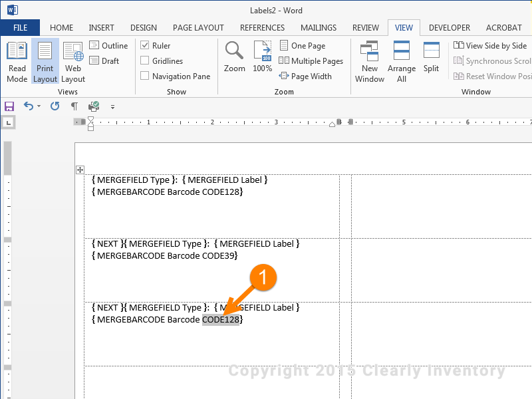Open the Undo history dropdown arrow
This screenshot has height=399, width=532.
click(39, 106)
